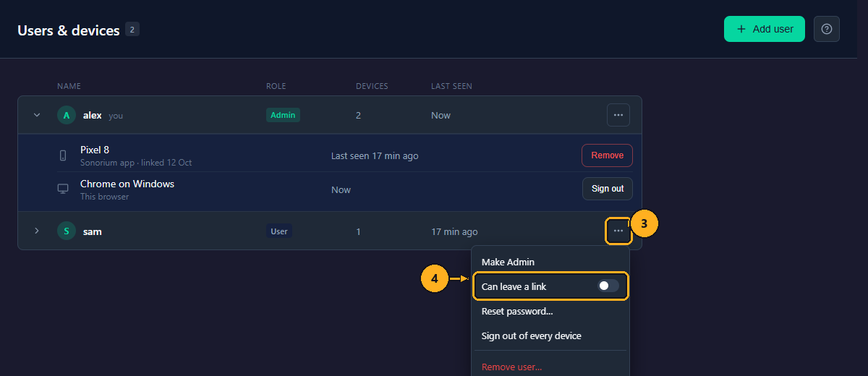Click Last seen 17 min ago text
The image size is (868, 376).
pyautogui.click(x=375, y=155)
